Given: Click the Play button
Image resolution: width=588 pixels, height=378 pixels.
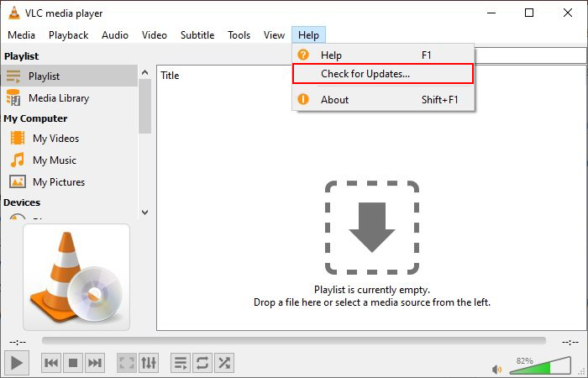Looking at the screenshot, I should click(17, 363).
